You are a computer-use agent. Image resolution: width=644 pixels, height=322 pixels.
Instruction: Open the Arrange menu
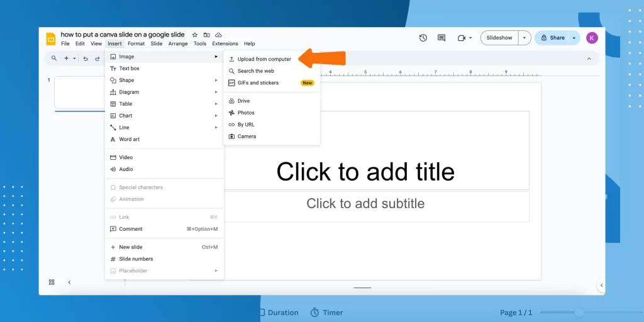point(178,43)
